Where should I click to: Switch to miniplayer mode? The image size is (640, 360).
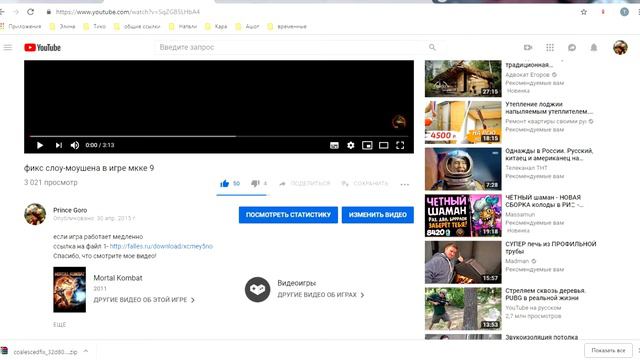[x=367, y=145]
